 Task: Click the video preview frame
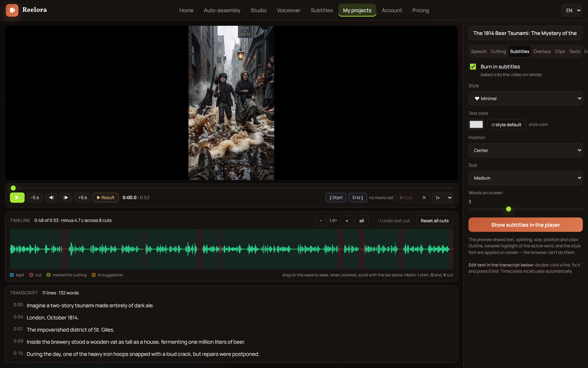pyautogui.click(x=231, y=103)
